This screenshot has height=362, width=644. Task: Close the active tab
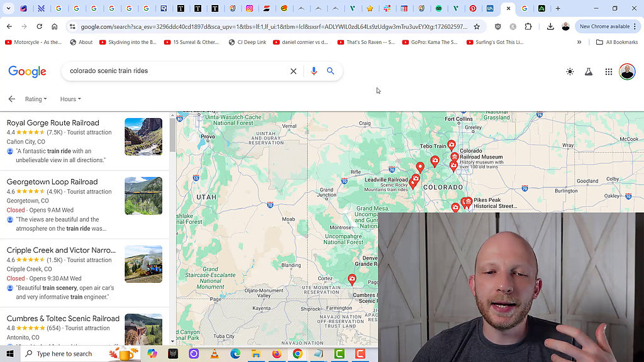tap(508, 9)
